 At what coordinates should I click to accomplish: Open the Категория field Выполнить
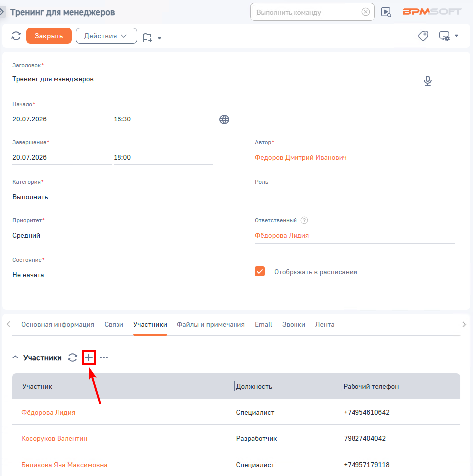click(x=113, y=197)
